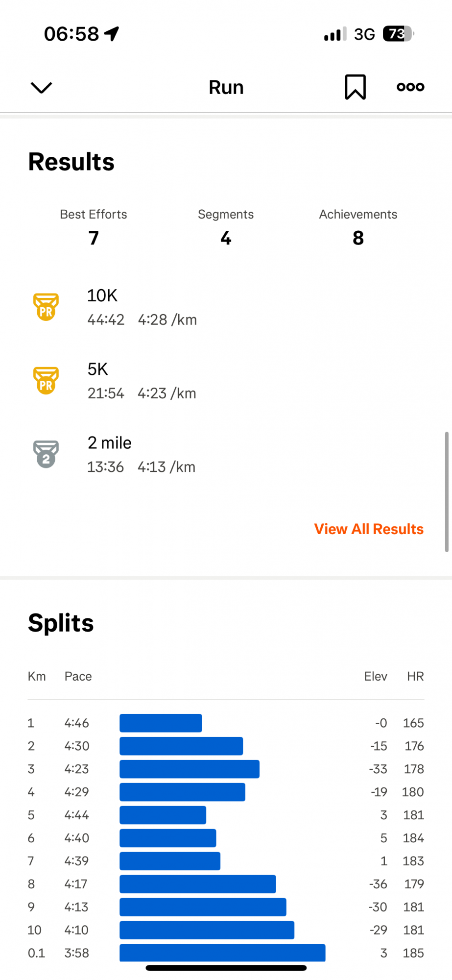Click the vertical scrollbar on right edge
This screenshot has width=452, height=980.
click(x=447, y=491)
